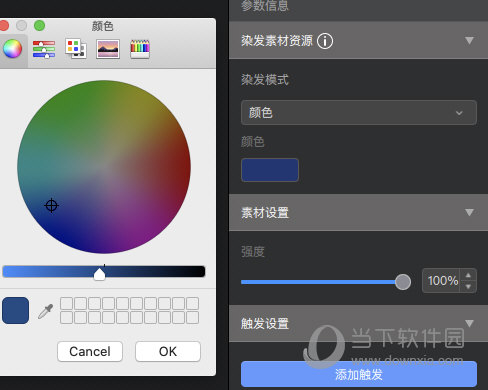
Task: Click the 强度 label
Action: coord(253,252)
